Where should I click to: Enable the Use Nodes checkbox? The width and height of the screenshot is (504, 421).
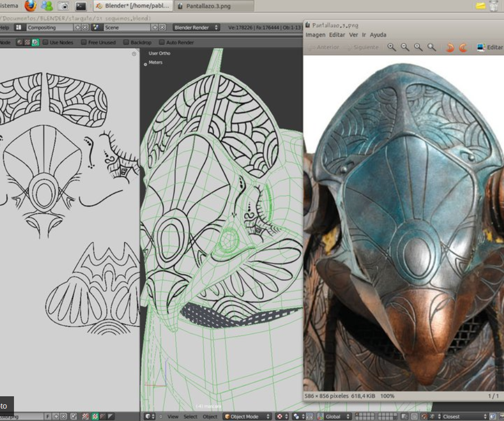(46, 42)
